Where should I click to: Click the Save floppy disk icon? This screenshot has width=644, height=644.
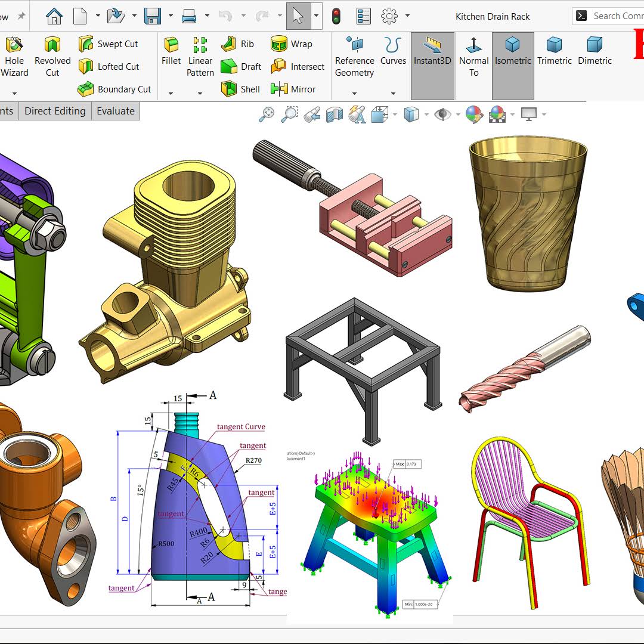[153, 17]
